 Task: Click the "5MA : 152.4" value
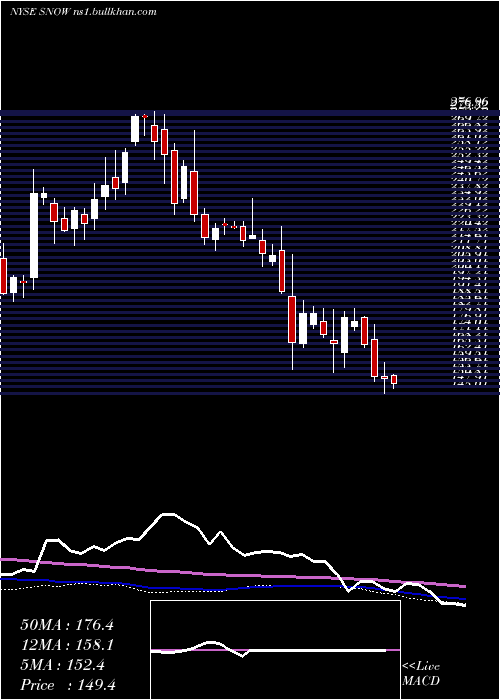[x=62, y=665]
